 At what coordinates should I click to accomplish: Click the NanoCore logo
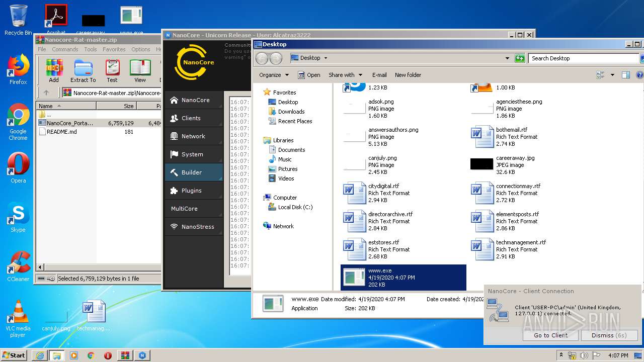194,62
